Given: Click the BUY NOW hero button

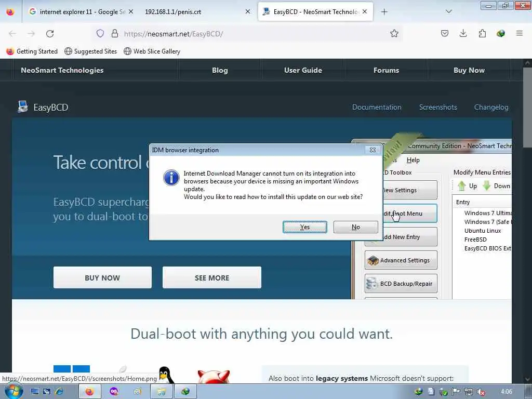Looking at the screenshot, I should point(102,277).
